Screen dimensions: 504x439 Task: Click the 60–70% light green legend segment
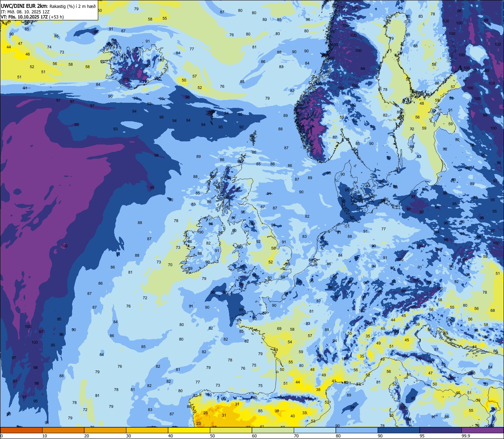point(273,430)
